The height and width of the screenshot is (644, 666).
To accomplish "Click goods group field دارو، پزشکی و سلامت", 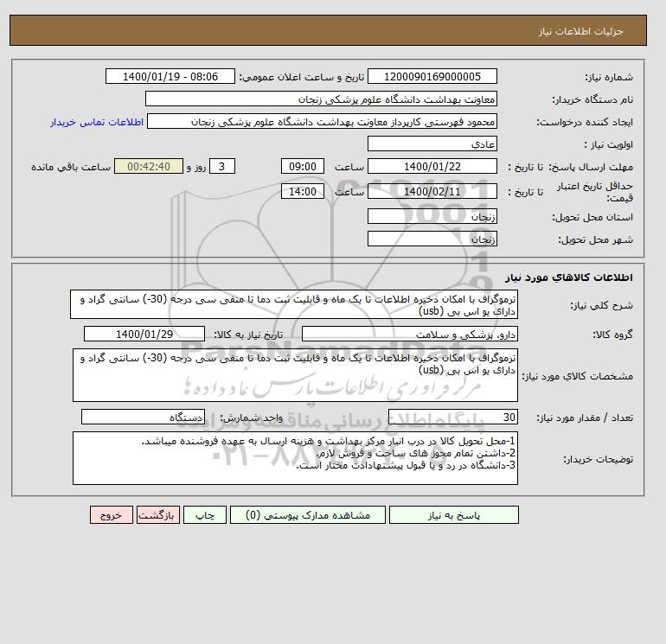I will click(x=409, y=334).
